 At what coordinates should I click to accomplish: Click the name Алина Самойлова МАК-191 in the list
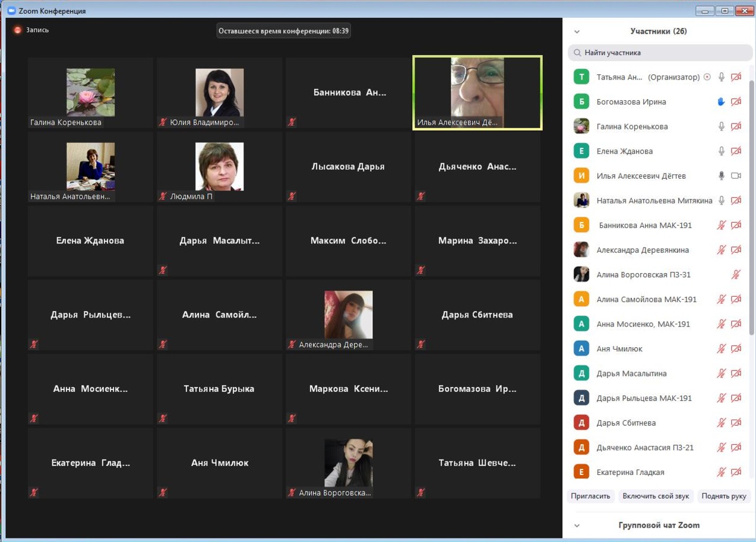(647, 300)
